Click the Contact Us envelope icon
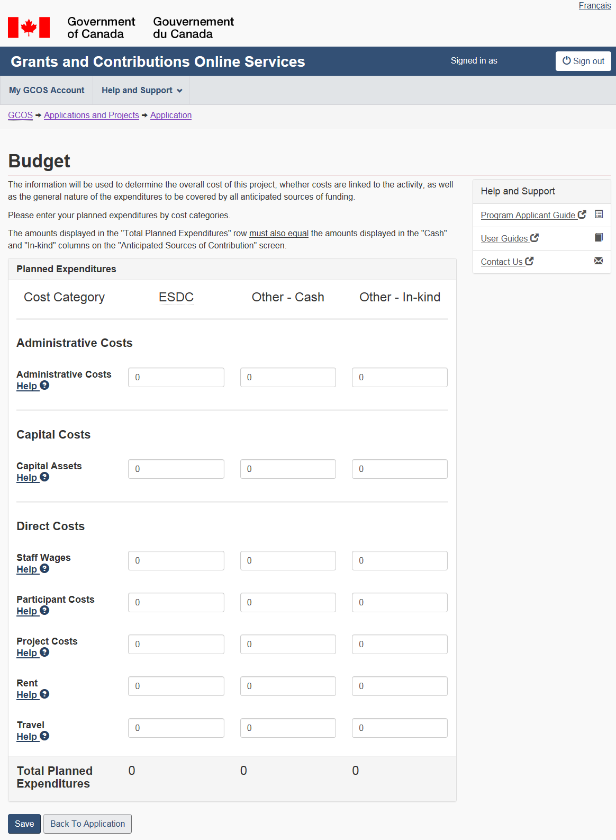Viewport: 616px width, 840px height. click(599, 261)
